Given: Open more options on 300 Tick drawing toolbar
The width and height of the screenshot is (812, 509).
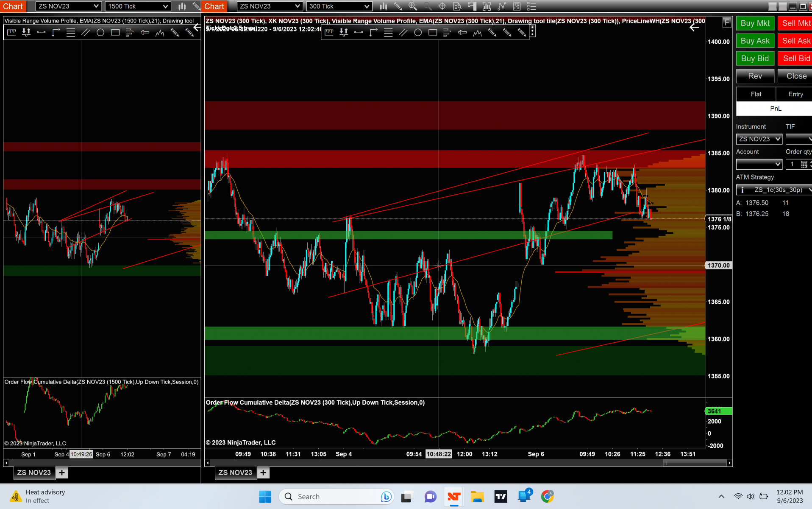Looking at the screenshot, I should click(532, 31).
